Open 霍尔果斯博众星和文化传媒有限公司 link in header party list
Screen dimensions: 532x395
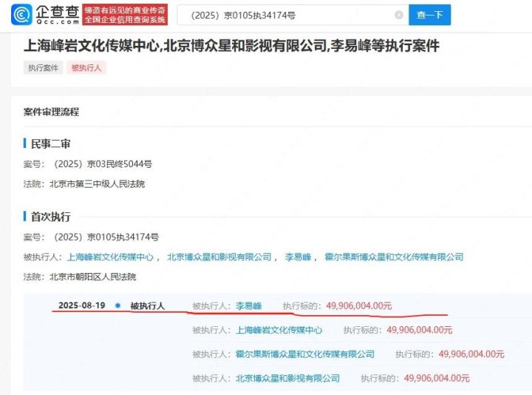(394, 257)
